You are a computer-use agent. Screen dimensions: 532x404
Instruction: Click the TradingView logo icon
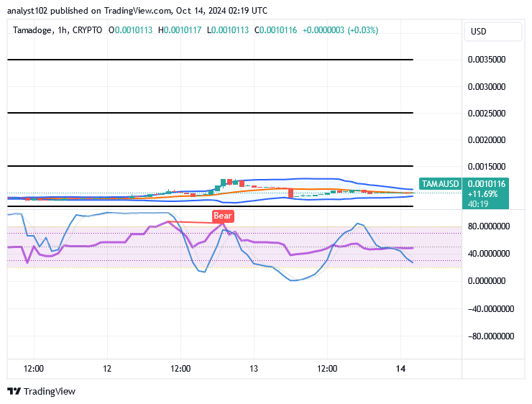pos(14,392)
